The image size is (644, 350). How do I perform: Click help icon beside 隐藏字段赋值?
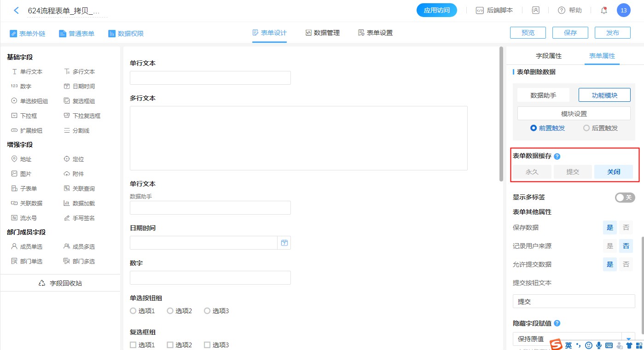coord(557,323)
